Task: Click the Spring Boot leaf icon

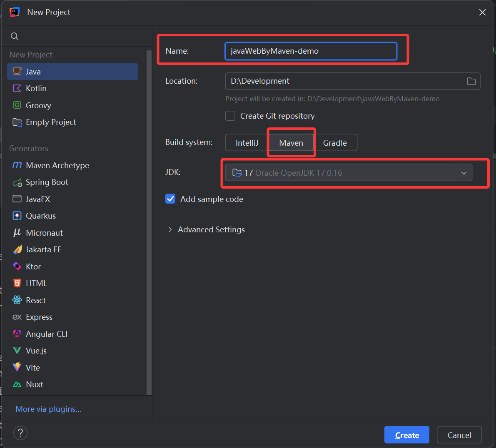Action: click(x=17, y=182)
